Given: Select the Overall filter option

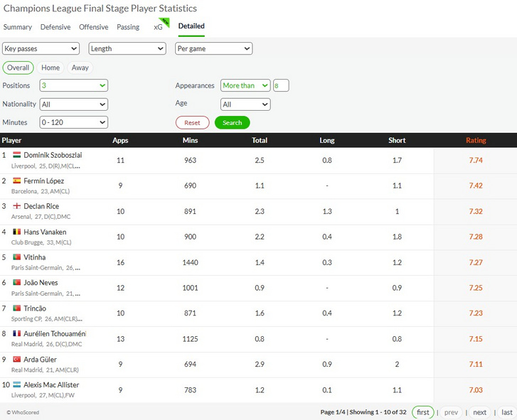Looking at the screenshot, I should [18, 68].
